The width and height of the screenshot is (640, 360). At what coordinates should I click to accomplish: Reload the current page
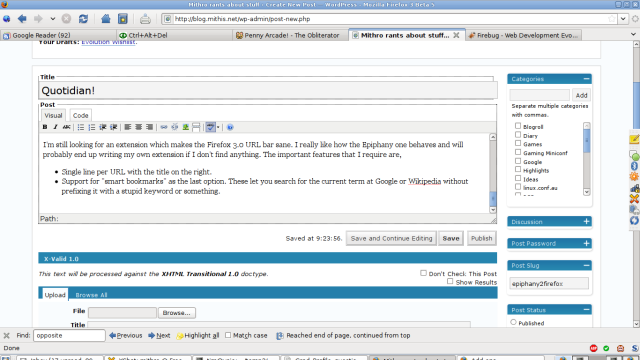pos(83,19)
